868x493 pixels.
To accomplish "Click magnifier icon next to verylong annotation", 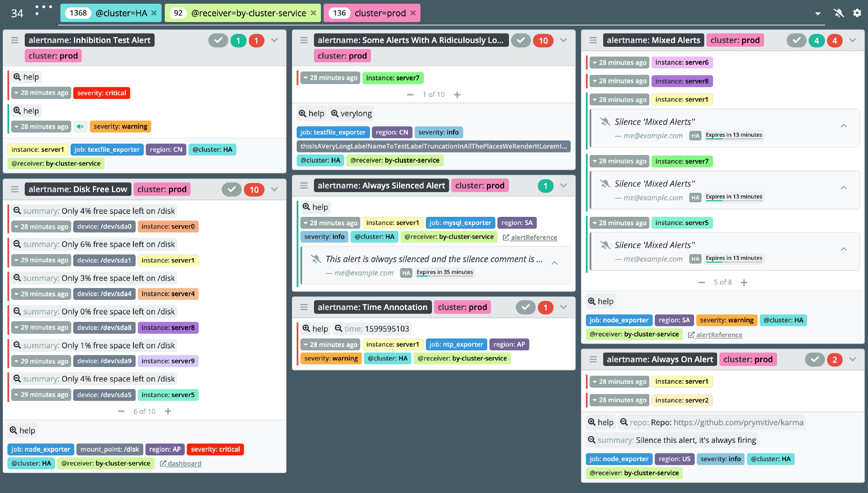I will point(335,114).
